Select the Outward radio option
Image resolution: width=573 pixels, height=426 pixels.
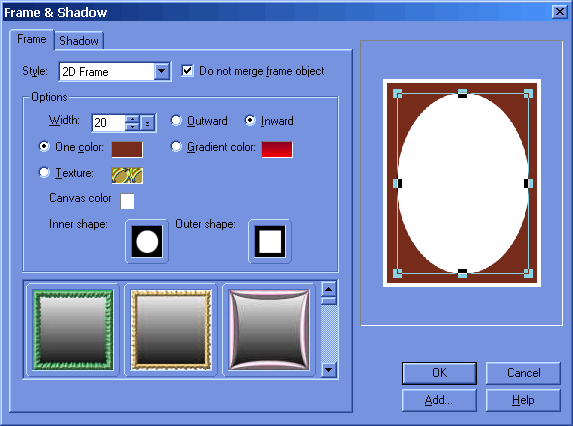[176, 120]
